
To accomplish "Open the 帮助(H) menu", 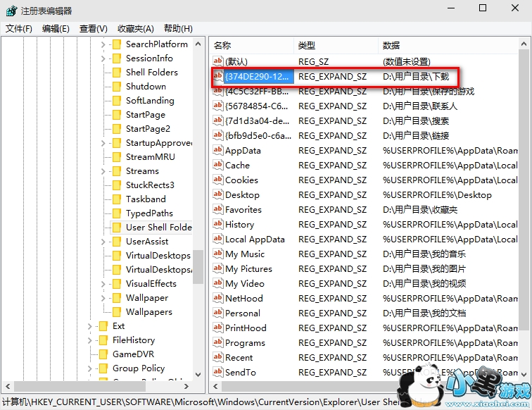I will point(178,29).
